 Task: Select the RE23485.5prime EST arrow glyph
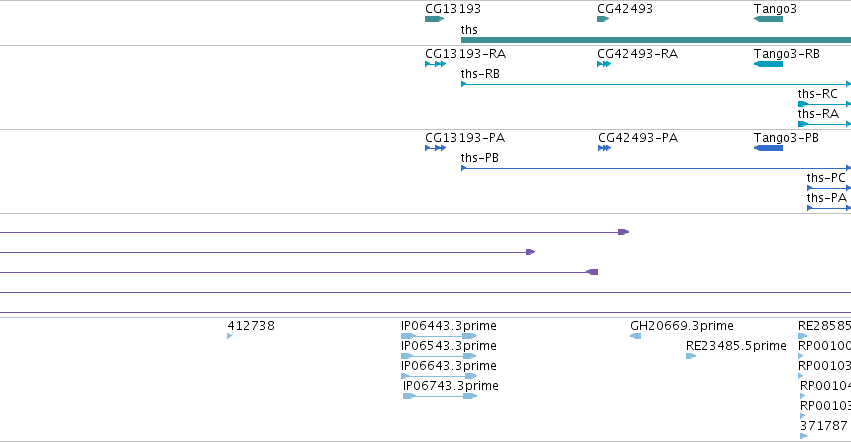click(x=691, y=356)
